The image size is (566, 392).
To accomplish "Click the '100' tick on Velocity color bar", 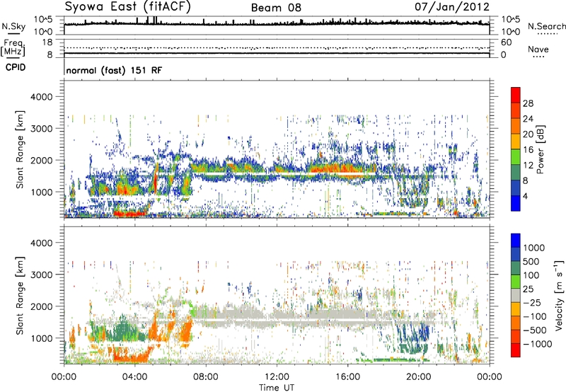I will 531,275.
